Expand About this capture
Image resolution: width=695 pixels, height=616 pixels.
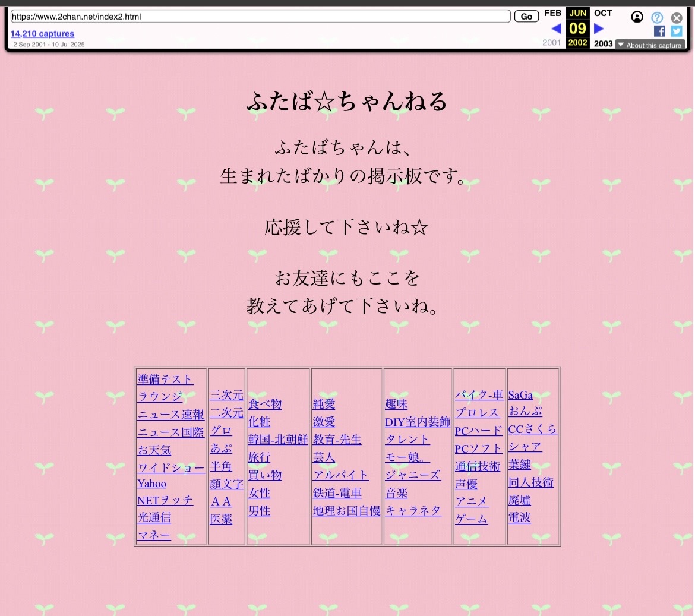(x=650, y=45)
